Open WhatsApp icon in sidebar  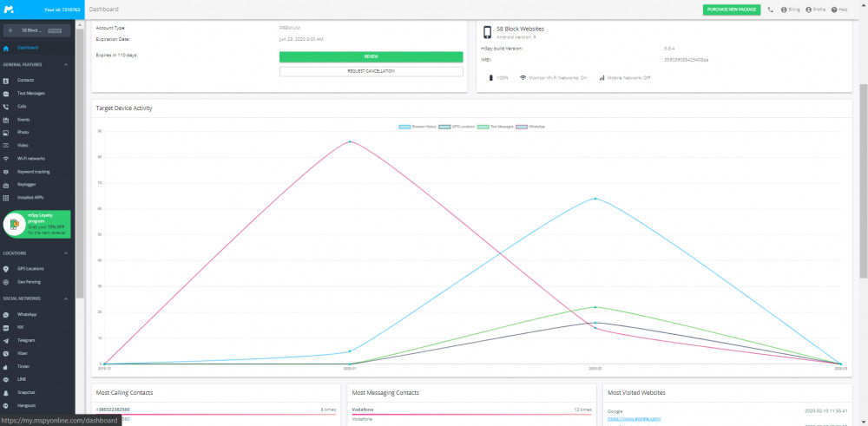tap(6, 314)
